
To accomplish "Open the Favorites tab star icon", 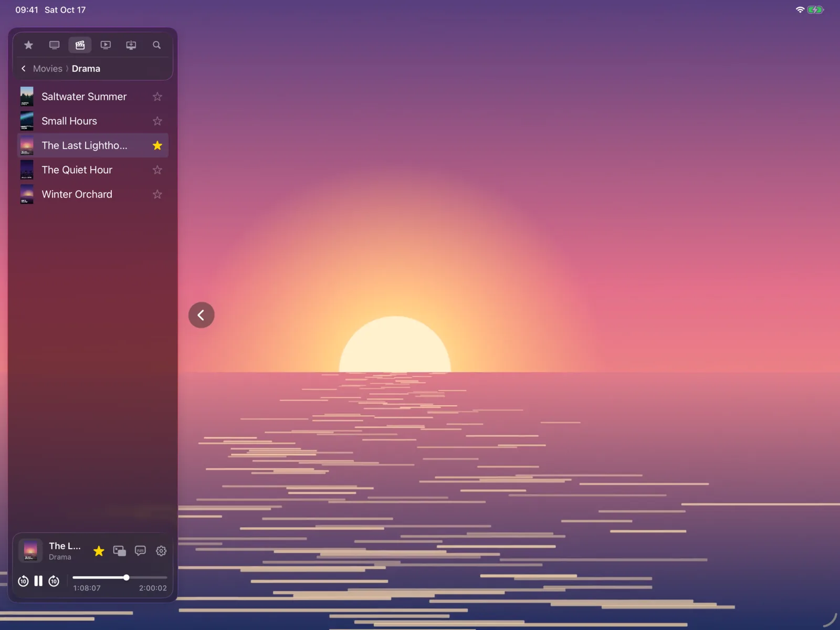I will click(x=28, y=45).
